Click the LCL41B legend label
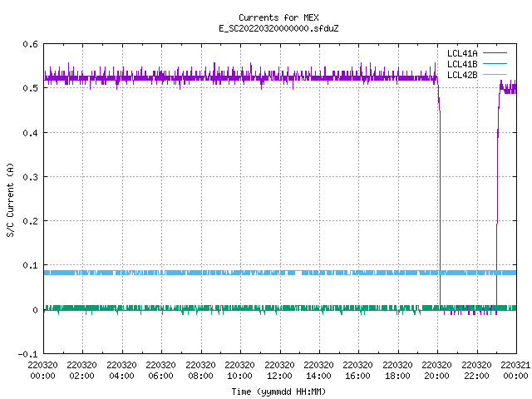 tap(462, 64)
